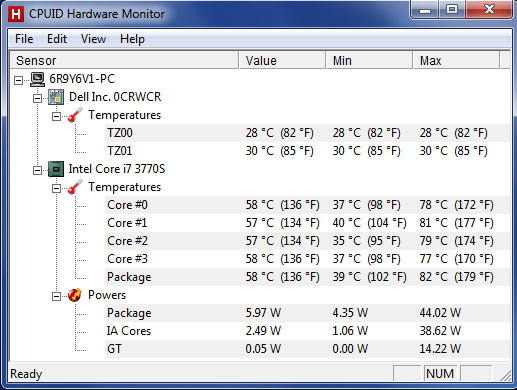Click the window resize grip in status bar
Screen dimensions: 517x390
coord(506,375)
